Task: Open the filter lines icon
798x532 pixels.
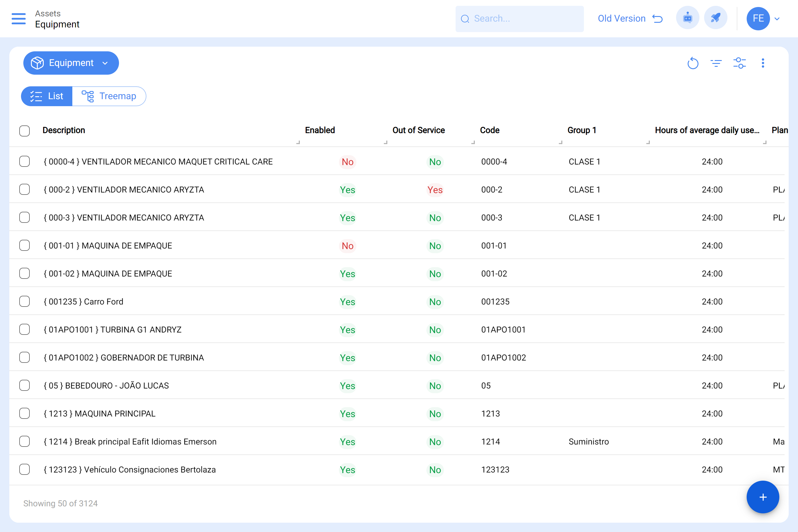Action: point(716,63)
